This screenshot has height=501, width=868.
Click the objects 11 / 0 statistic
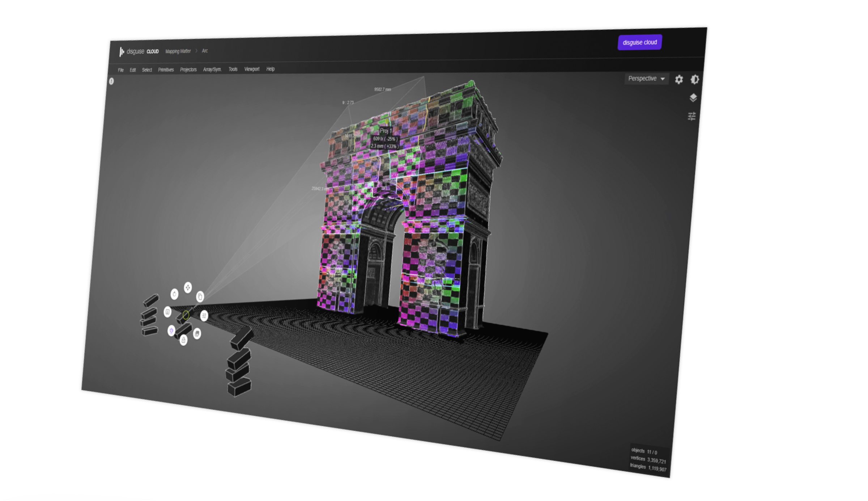644,451
